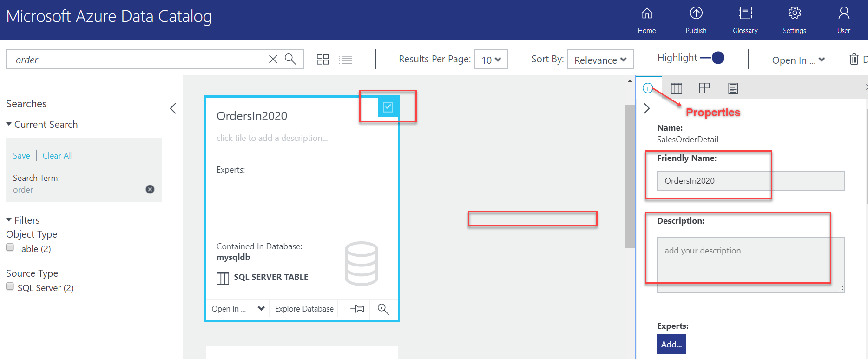Switch results to grid tile view
868x359 pixels.
pos(322,60)
